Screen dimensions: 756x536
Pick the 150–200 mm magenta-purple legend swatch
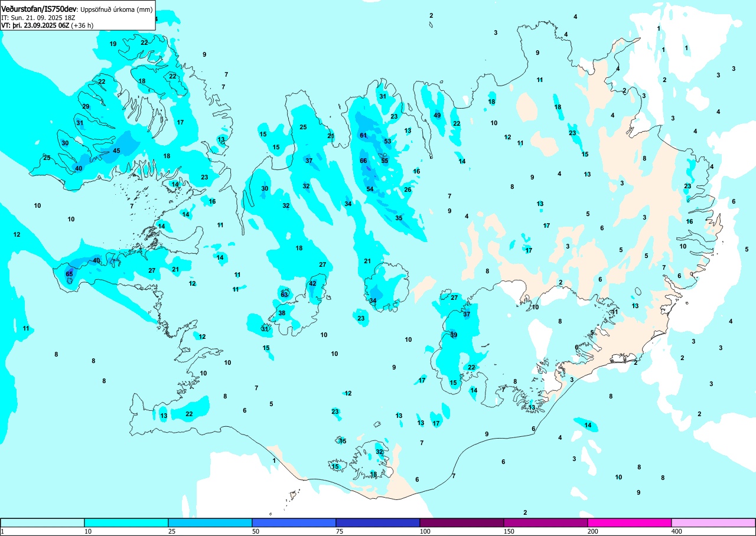(546, 523)
